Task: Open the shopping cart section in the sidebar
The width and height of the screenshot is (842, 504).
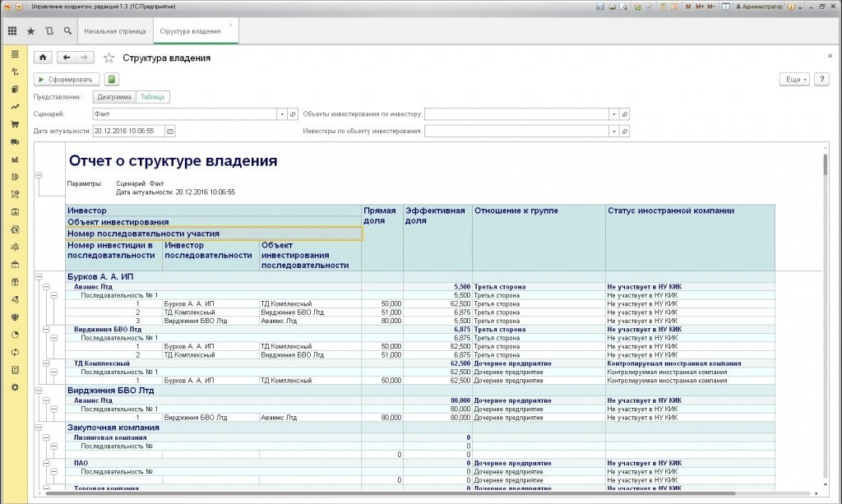Action: (15, 124)
